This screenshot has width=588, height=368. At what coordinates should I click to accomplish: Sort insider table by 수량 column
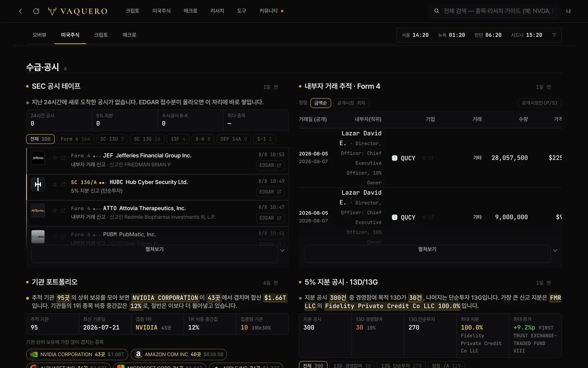pyautogui.click(x=523, y=119)
